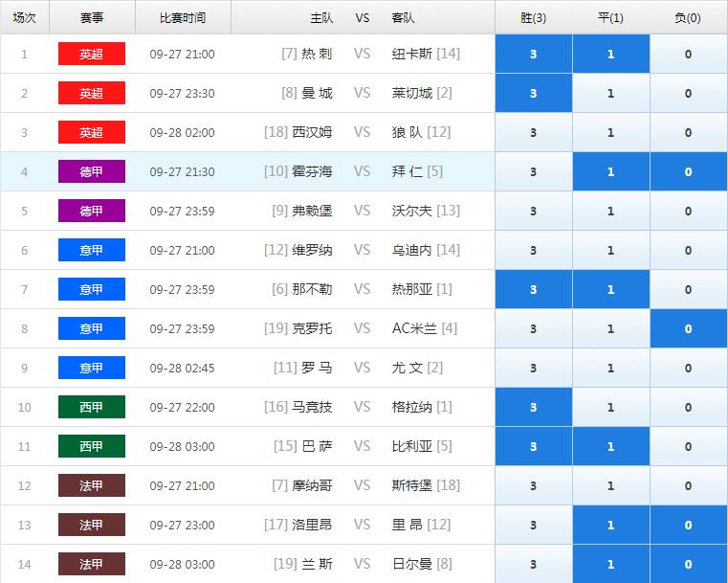
Task: Deselect draw (1) for 巴萨 vs 比利亚
Action: click(x=611, y=446)
